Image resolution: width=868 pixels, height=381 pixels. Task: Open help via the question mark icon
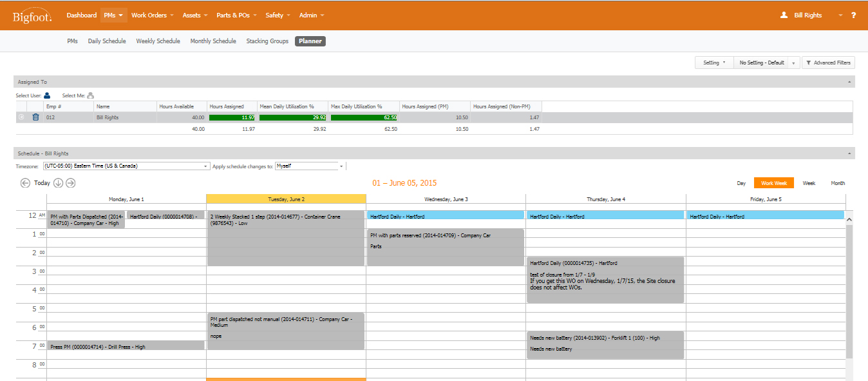pyautogui.click(x=853, y=15)
